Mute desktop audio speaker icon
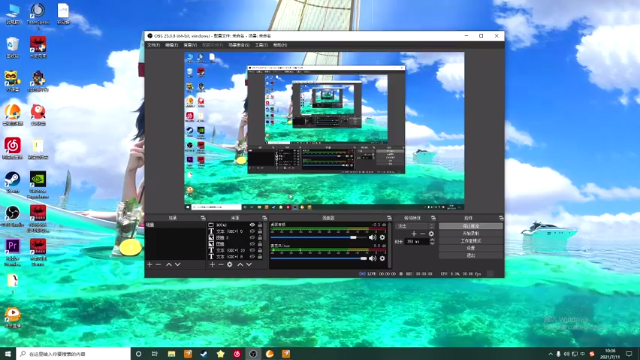 (x=372, y=237)
